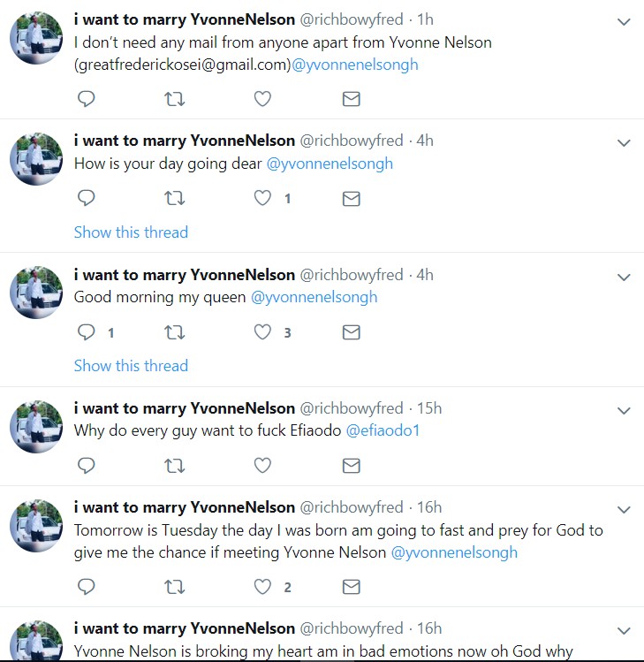Image resolution: width=644 pixels, height=662 pixels.
Task: Open the dropdown chevron on 'Tomorrow is Tuesday' tweet
Action: [x=624, y=510]
